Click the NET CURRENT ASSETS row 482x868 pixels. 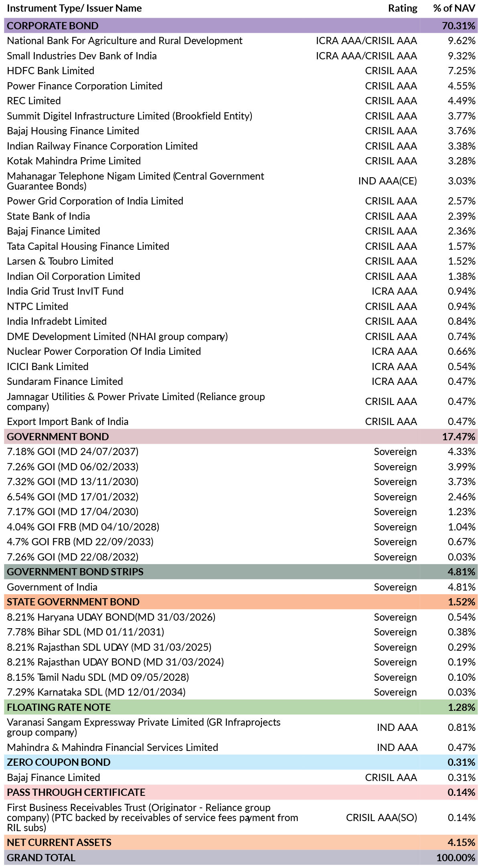pos(241,842)
